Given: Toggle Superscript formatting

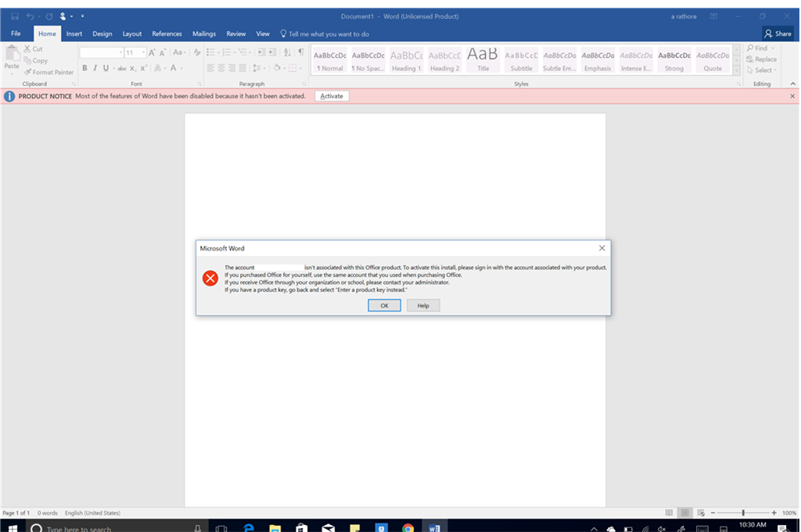Looking at the screenshot, I should point(144,68).
